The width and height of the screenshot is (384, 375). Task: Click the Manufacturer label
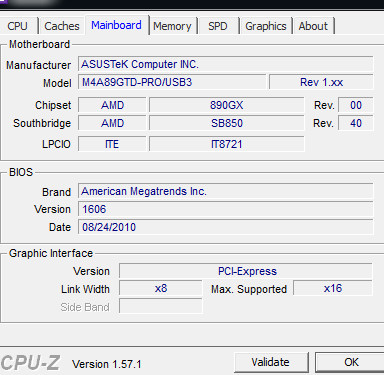38,65
